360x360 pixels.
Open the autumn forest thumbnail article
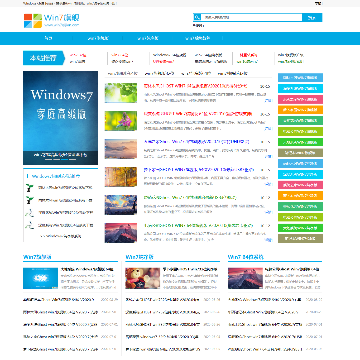[x=121, y=177]
